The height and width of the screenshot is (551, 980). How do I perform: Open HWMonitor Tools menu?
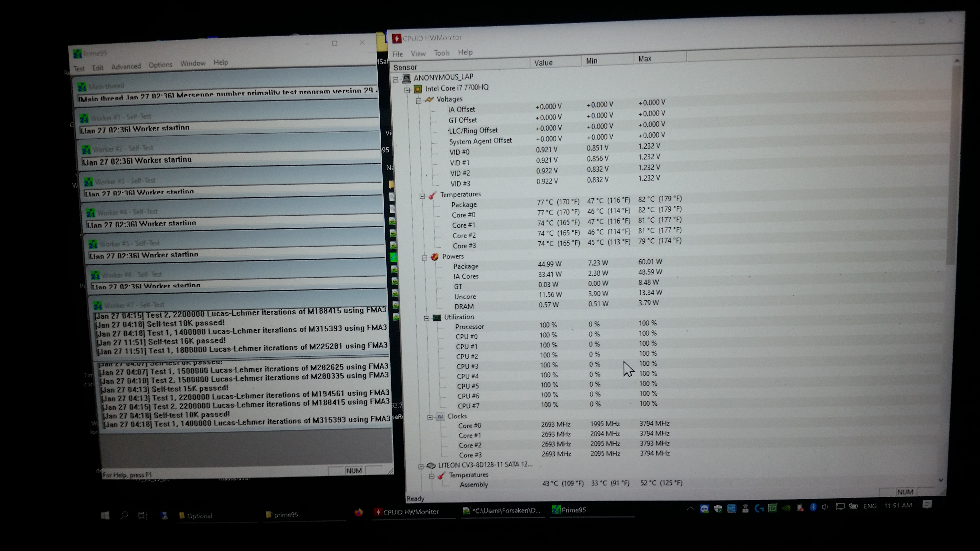coord(442,53)
